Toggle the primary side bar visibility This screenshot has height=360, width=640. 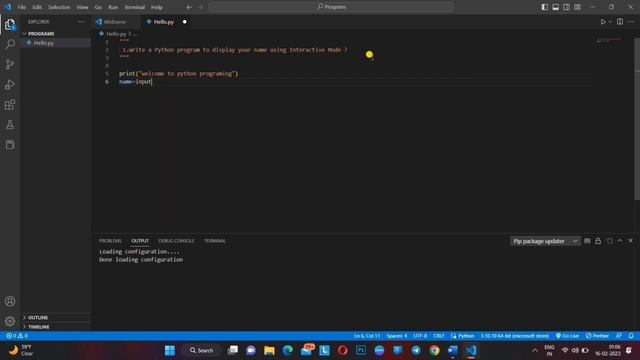544,7
